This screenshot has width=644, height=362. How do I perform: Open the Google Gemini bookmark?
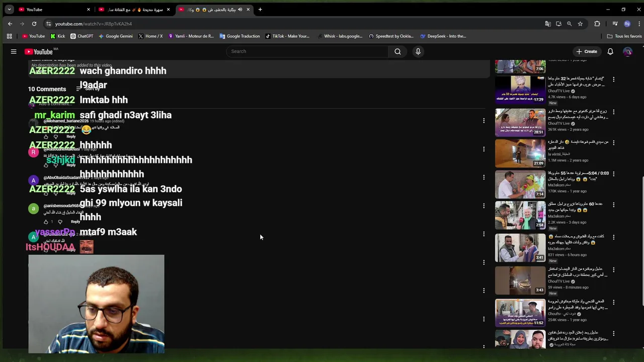point(116,36)
